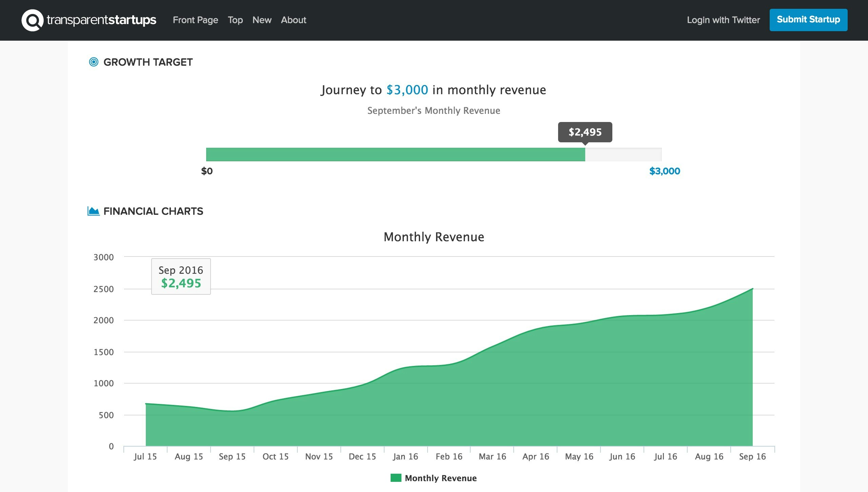Click the Jan 16 x-axis label
This screenshot has width=868, height=492.
click(x=405, y=456)
